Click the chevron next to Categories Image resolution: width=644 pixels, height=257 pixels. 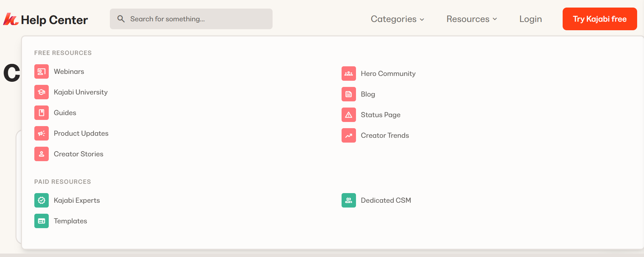click(422, 20)
